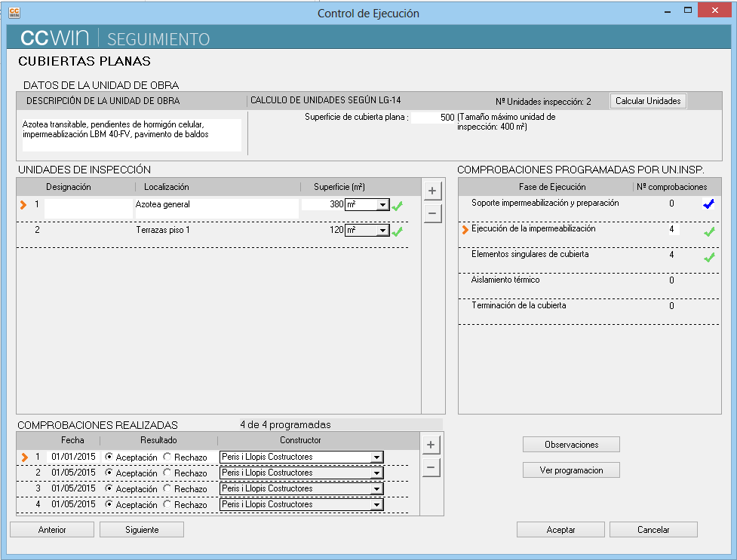Screen dimensions: 737x560
Task: Open the m² unit dropdown for Azotea general
Action: [383, 205]
